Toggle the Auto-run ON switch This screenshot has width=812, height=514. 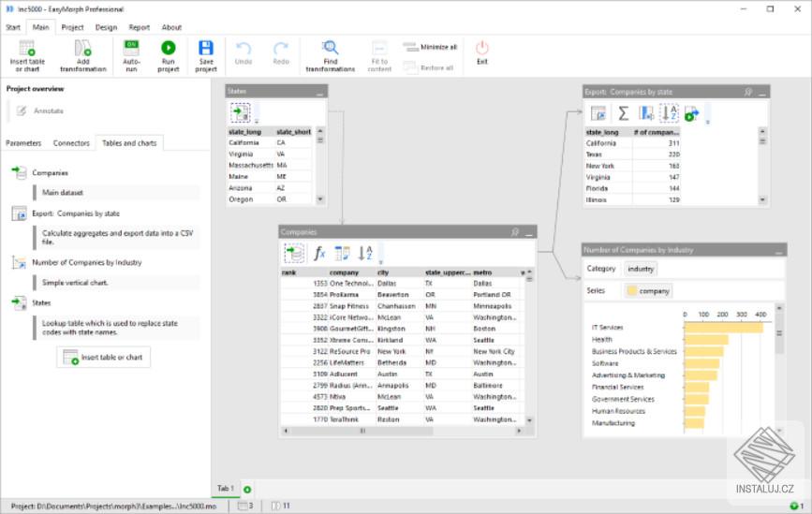(131, 45)
